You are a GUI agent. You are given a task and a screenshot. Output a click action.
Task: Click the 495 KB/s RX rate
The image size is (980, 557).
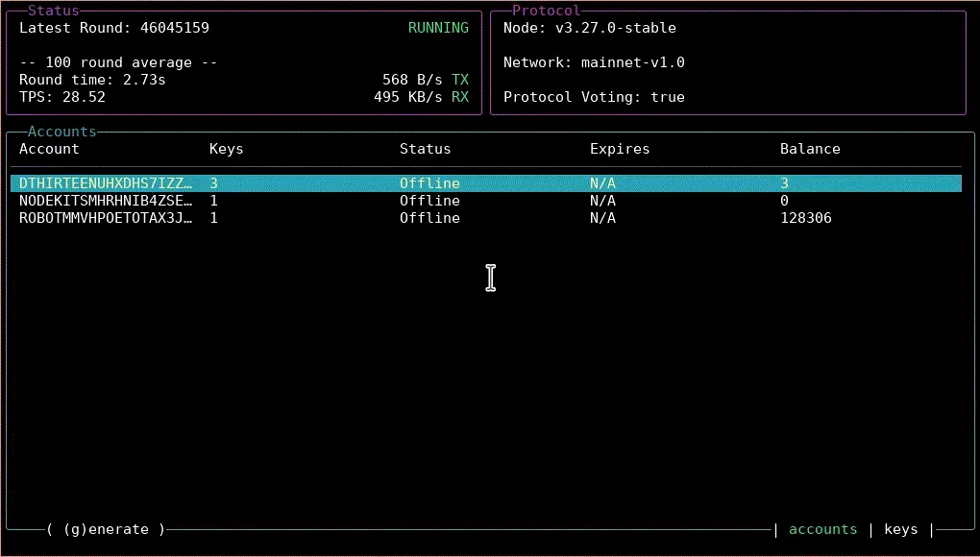click(x=419, y=97)
